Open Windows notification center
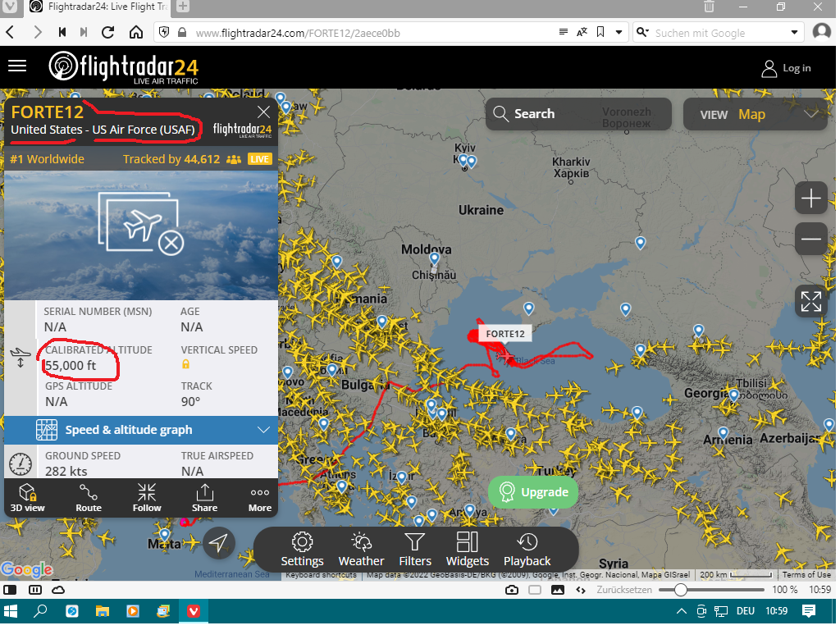Viewport: 840px width, 630px height. [x=809, y=611]
